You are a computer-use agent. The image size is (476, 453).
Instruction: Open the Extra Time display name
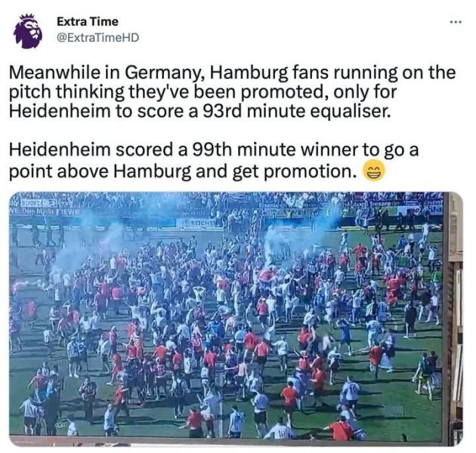pyautogui.click(x=88, y=22)
